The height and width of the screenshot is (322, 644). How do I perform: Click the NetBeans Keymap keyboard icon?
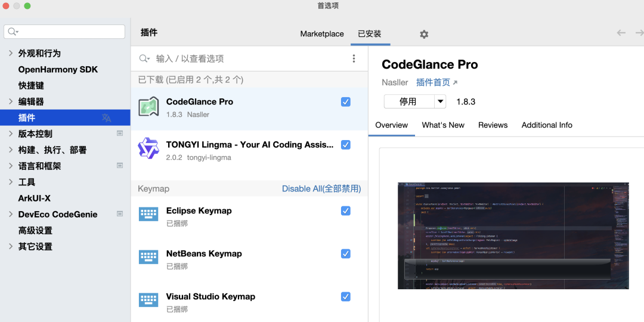[x=148, y=256]
